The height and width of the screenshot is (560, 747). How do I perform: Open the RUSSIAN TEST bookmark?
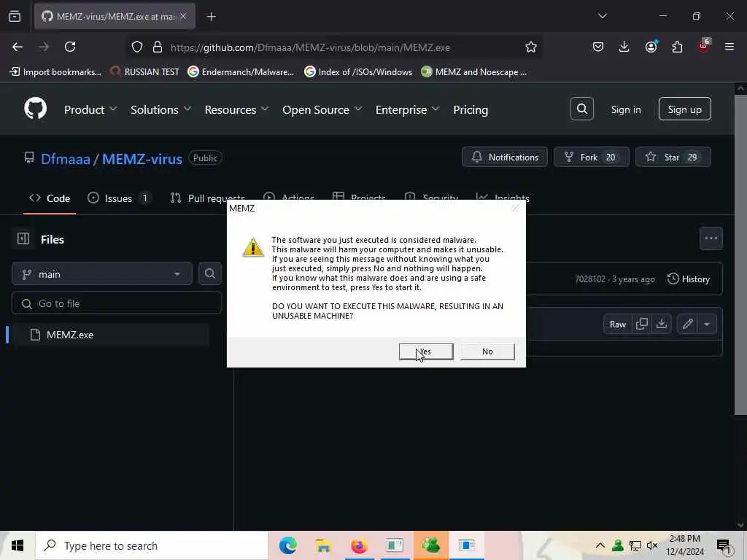pyautogui.click(x=144, y=72)
